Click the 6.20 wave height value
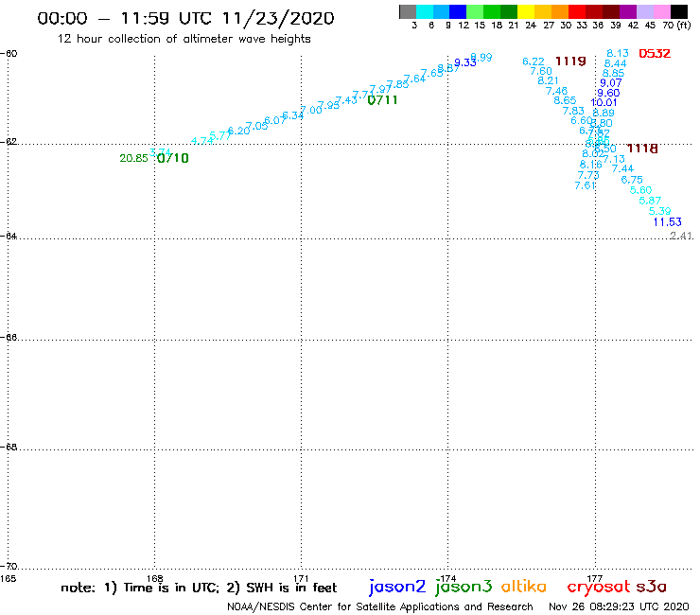The image size is (700, 615). (238, 131)
